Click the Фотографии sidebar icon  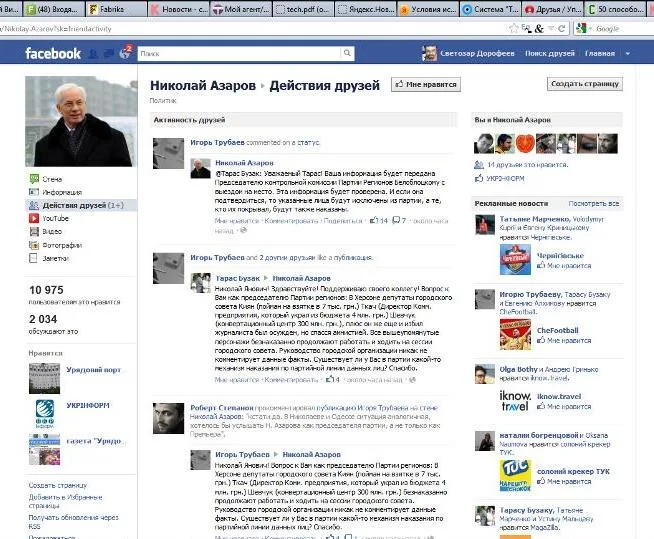point(34,245)
